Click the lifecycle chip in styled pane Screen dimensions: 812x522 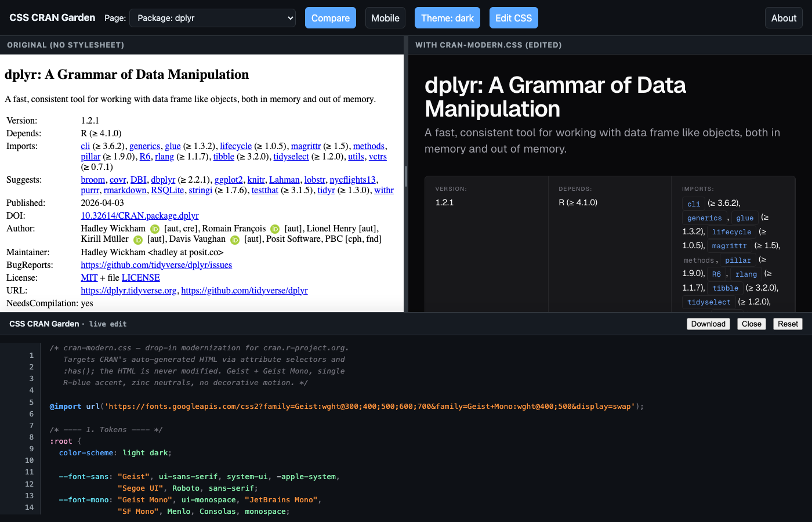(x=731, y=231)
